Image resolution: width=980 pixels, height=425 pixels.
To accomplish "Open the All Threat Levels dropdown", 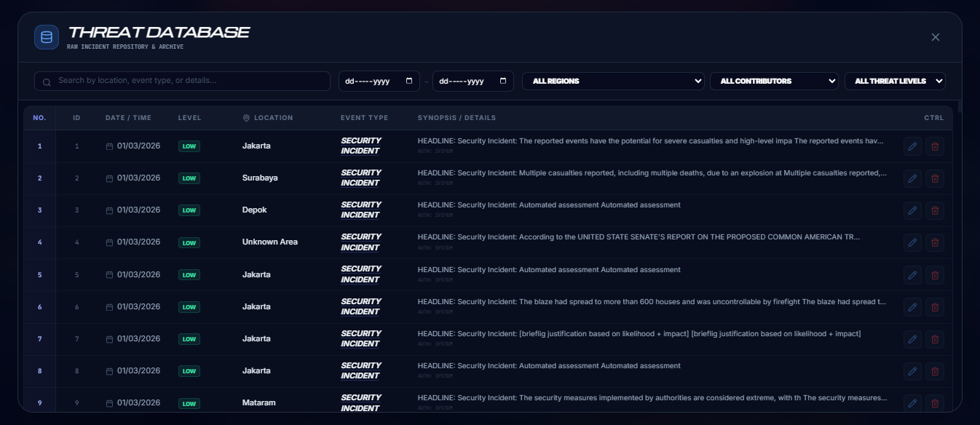I will [x=895, y=81].
